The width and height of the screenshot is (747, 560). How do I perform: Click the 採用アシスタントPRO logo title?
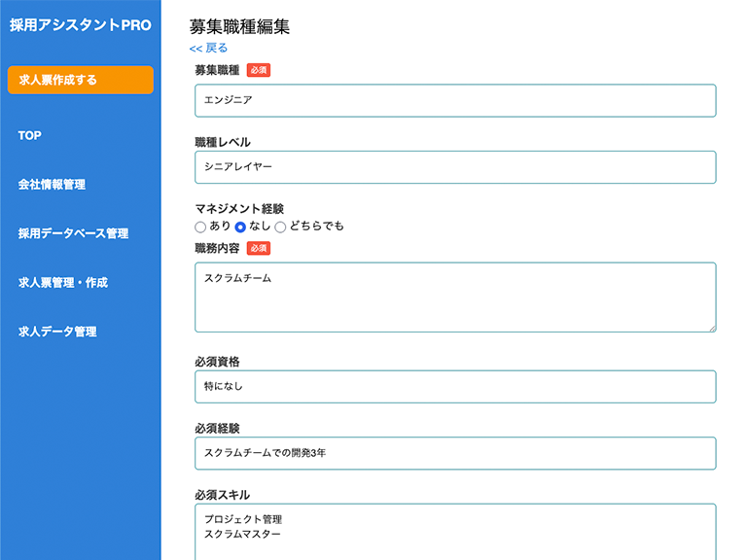81,24
